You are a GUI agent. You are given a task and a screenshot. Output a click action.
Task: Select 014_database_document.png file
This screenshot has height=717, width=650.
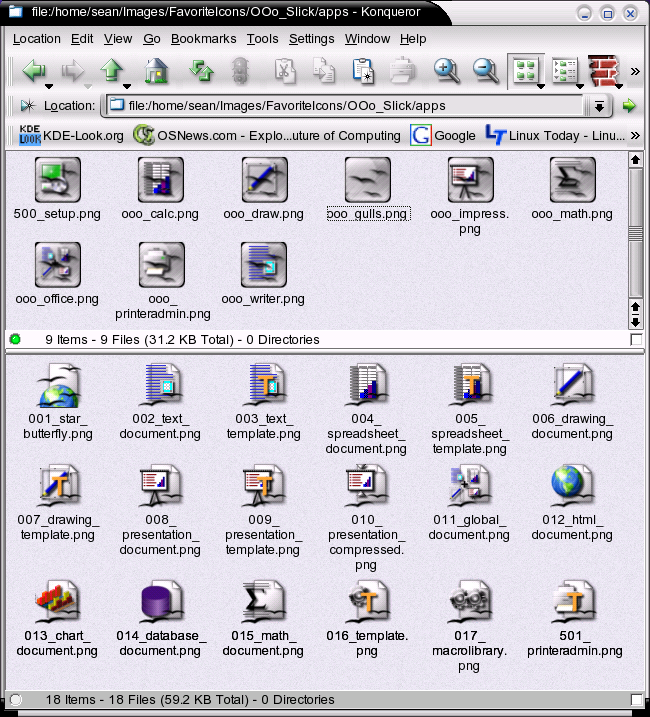[x=161, y=619]
